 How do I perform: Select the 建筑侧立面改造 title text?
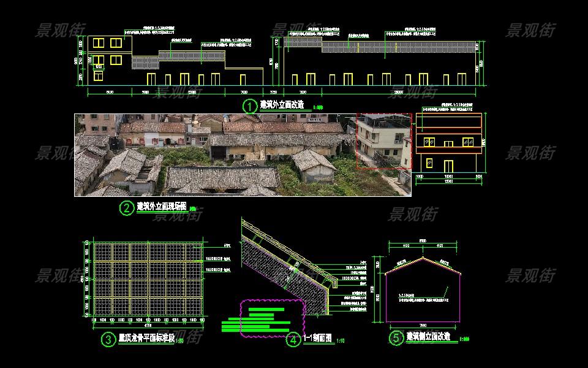428,337
